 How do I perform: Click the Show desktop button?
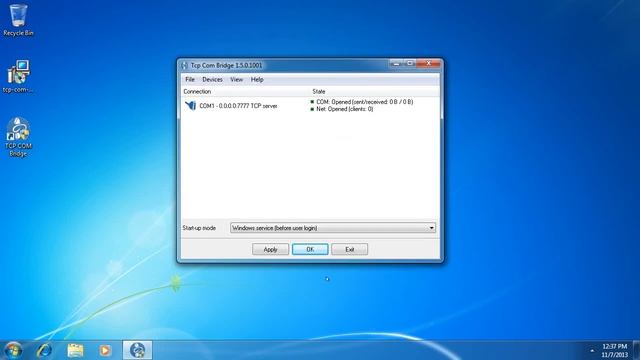636,350
